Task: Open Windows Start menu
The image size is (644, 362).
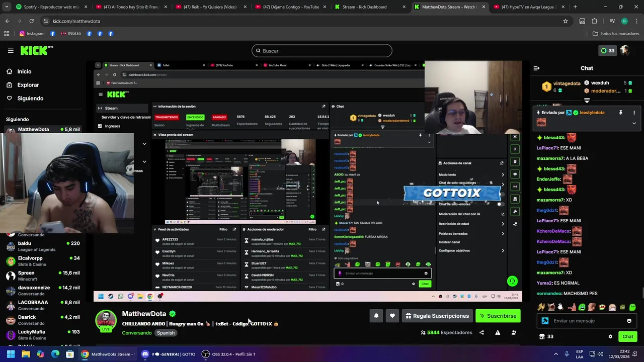Action: coord(11,354)
